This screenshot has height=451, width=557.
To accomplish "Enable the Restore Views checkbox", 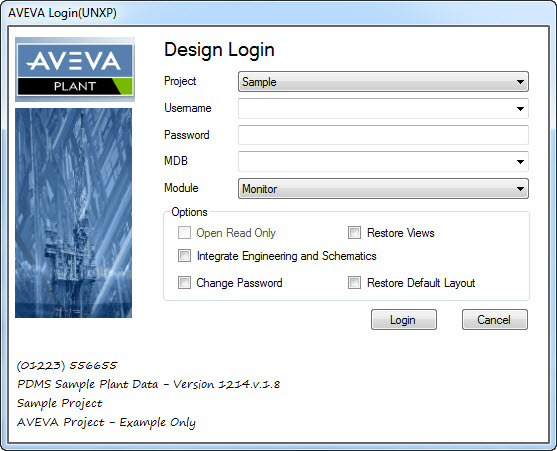I will [x=354, y=233].
